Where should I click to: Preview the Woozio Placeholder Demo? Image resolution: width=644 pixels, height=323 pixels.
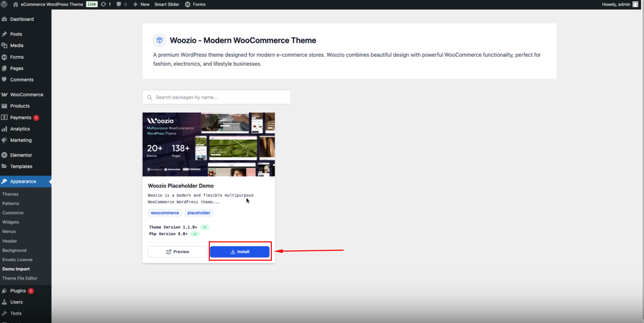177,252
